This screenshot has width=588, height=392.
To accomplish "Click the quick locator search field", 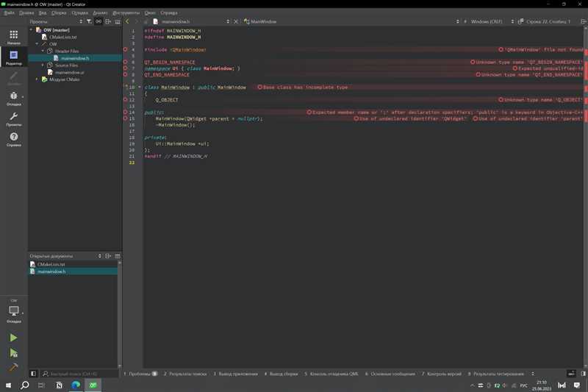I will [79, 374].
